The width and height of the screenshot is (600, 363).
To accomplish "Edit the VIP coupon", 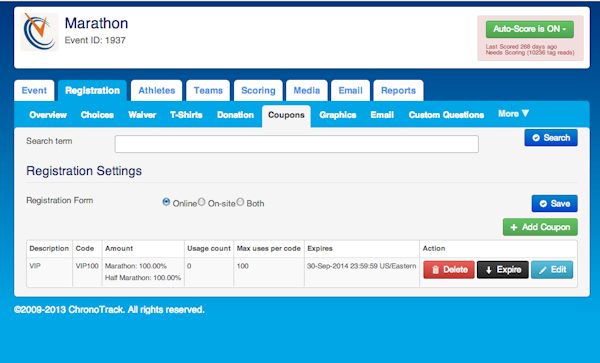I will click(x=552, y=270).
